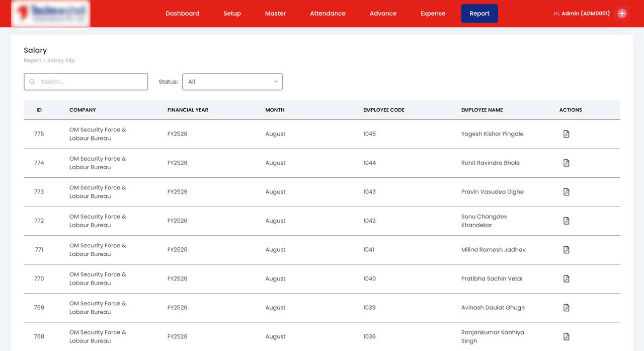Open the Attendance menu
The height and width of the screenshot is (351, 644).
click(328, 14)
